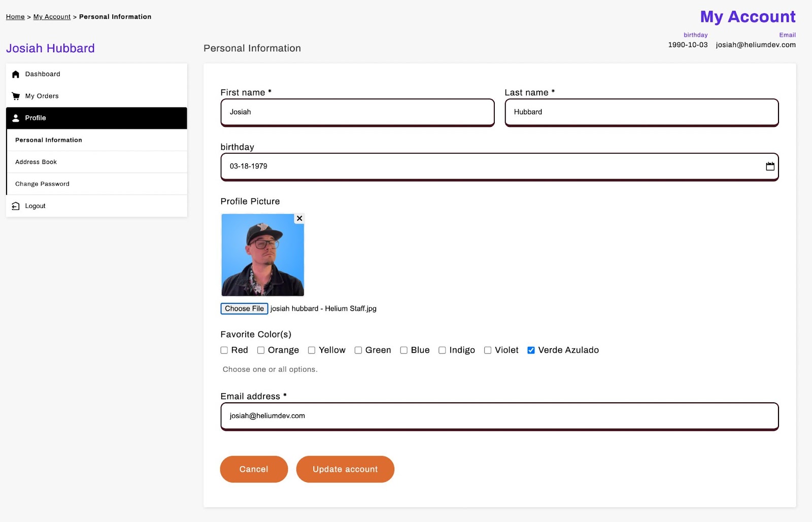The width and height of the screenshot is (812, 522).
Task: Click into the First name field
Action: click(357, 112)
